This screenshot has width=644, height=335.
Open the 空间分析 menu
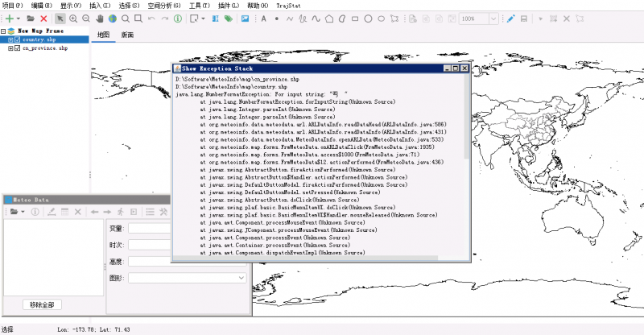(x=164, y=5)
